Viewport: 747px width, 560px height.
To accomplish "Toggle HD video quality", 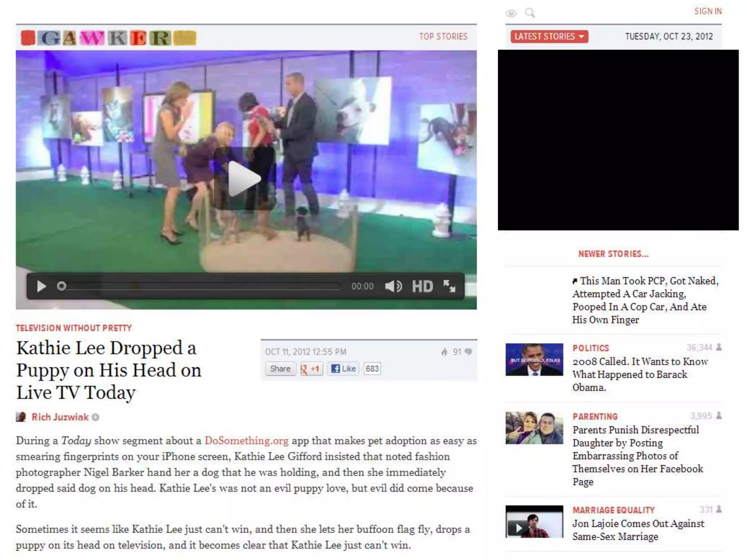I will [422, 286].
